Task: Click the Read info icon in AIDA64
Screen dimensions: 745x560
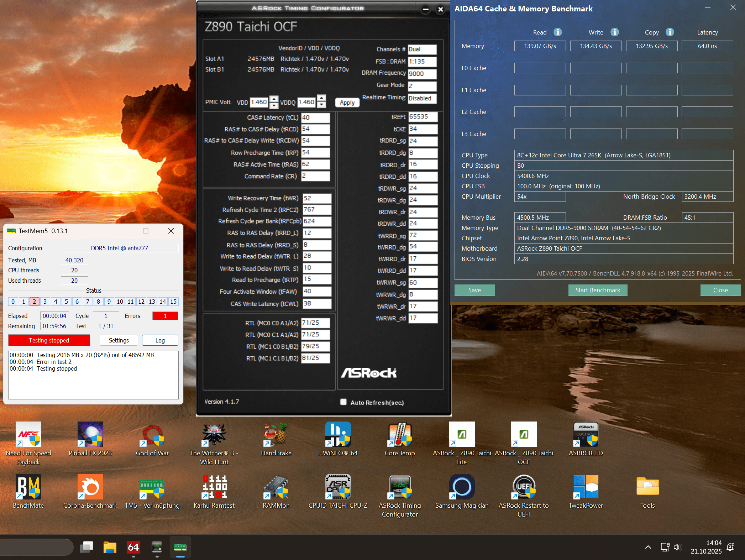Action: pos(558,32)
